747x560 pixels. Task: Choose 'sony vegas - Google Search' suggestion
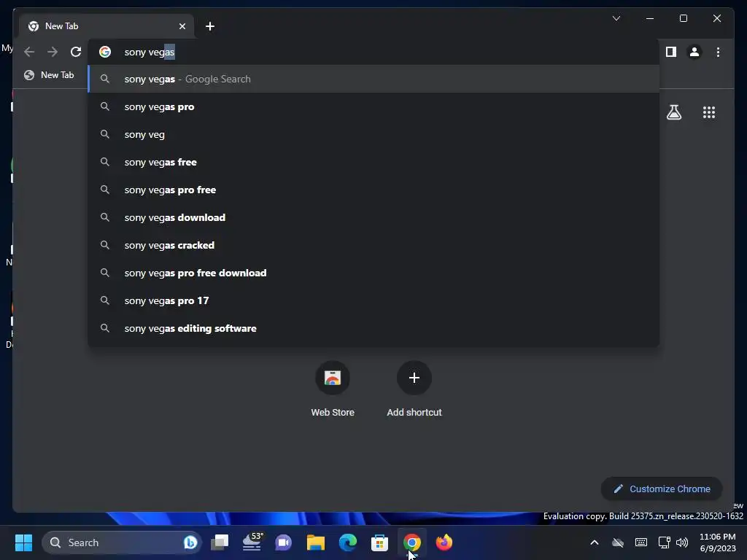[x=374, y=79]
